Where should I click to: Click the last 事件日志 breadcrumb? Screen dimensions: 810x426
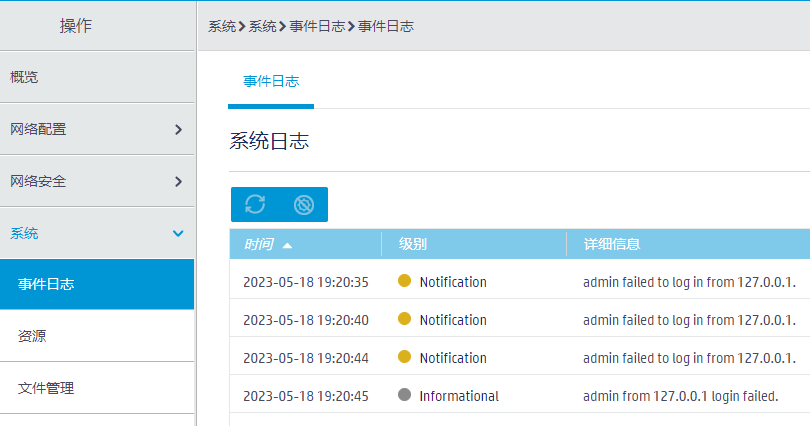pos(386,26)
